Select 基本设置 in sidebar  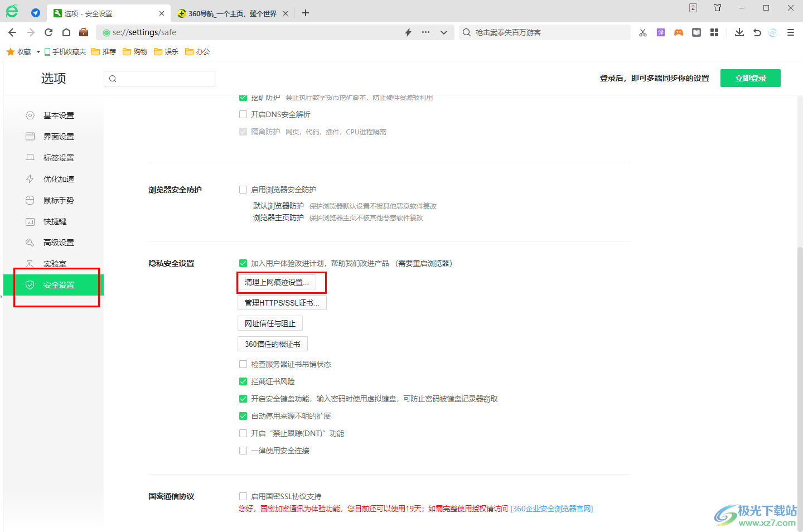coord(54,115)
